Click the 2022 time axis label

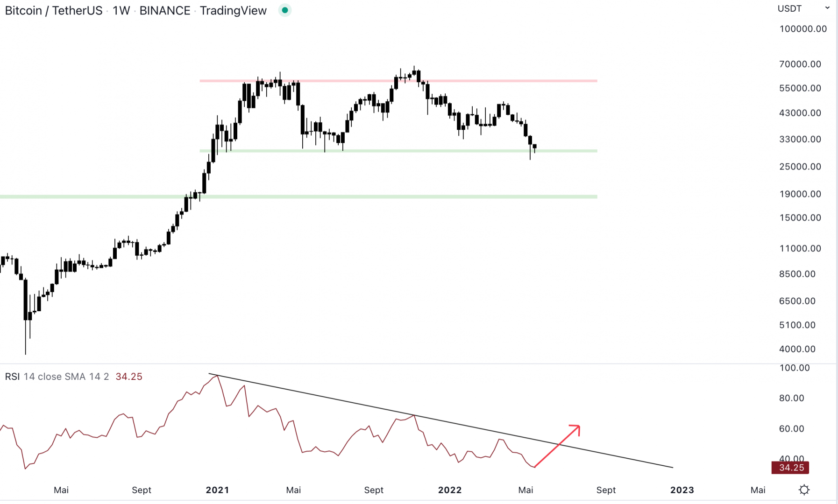(450, 490)
